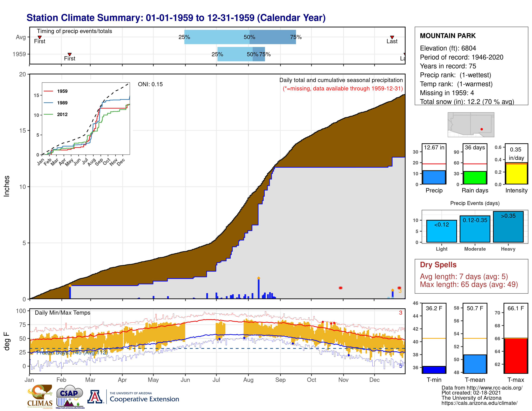The height and width of the screenshot is (411, 532).
Task: Click the Avg Last red triangle marker
Action: click(392, 37)
